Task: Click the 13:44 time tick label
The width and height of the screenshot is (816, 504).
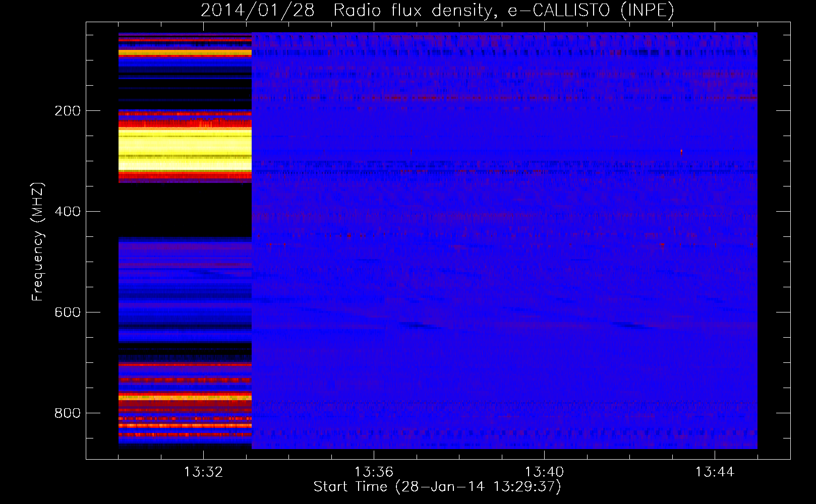Action: coord(715,472)
